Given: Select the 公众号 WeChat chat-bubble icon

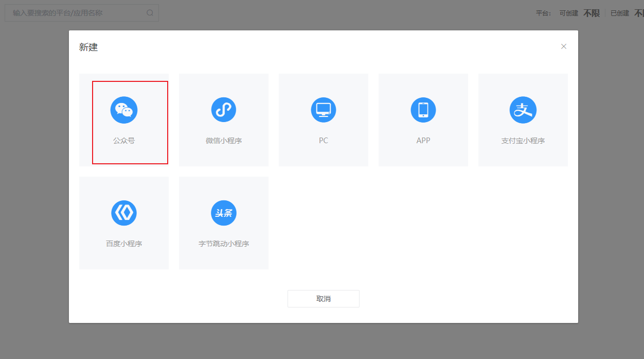Looking at the screenshot, I should pyautogui.click(x=124, y=110).
